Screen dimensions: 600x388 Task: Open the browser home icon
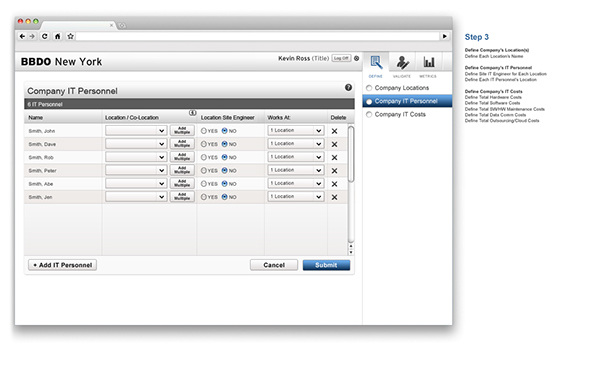[x=57, y=36]
